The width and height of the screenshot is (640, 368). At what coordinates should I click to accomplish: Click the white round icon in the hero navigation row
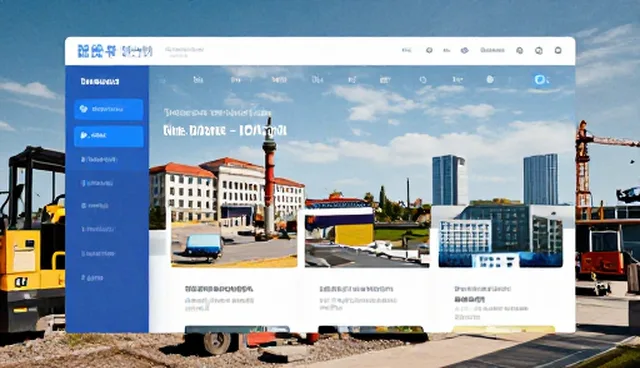(x=490, y=79)
